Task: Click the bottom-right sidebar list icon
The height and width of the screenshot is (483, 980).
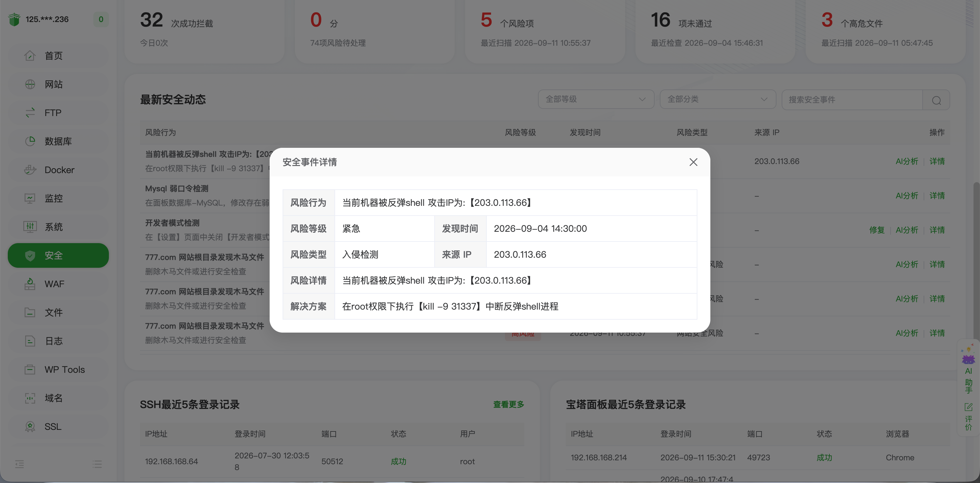Action: [97, 464]
